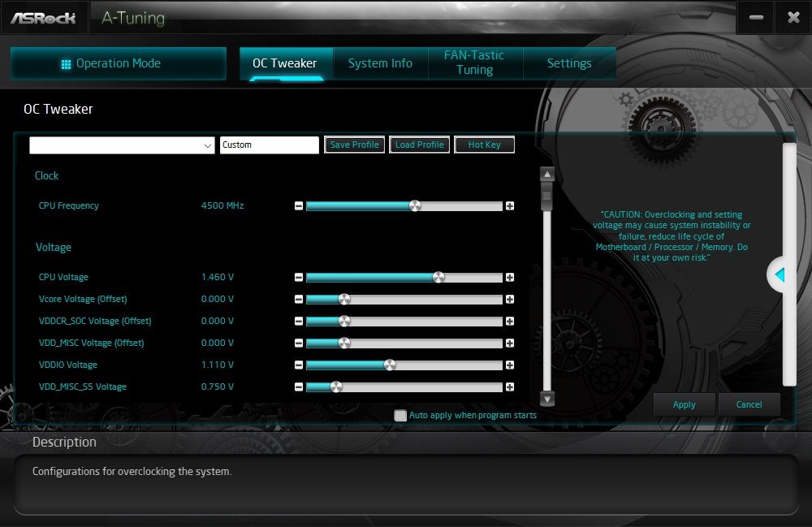The image size is (812, 527).
Task: Increase CPU Voltage with plus icon
Action: point(510,278)
